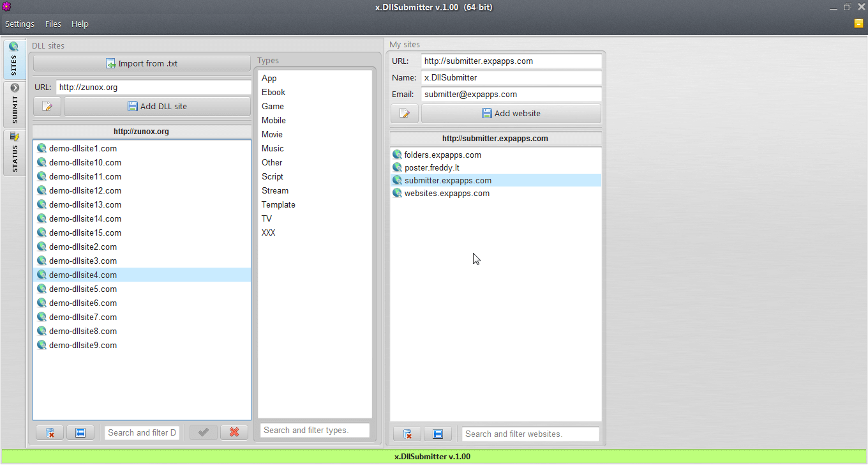This screenshot has height=465, width=868.
Task: Click the Add DLL site button
Action: pos(157,107)
